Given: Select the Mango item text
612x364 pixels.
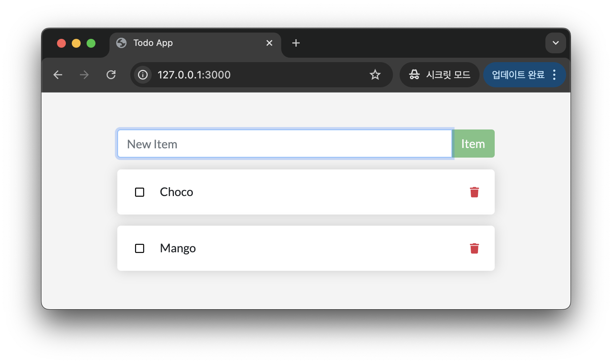Looking at the screenshot, I should point(178,248).
